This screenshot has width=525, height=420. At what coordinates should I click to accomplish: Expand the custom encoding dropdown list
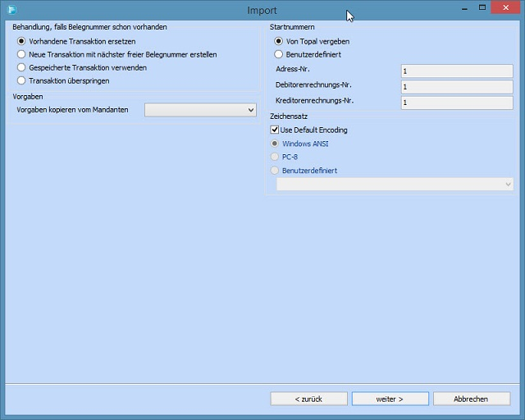pos(395,185)
